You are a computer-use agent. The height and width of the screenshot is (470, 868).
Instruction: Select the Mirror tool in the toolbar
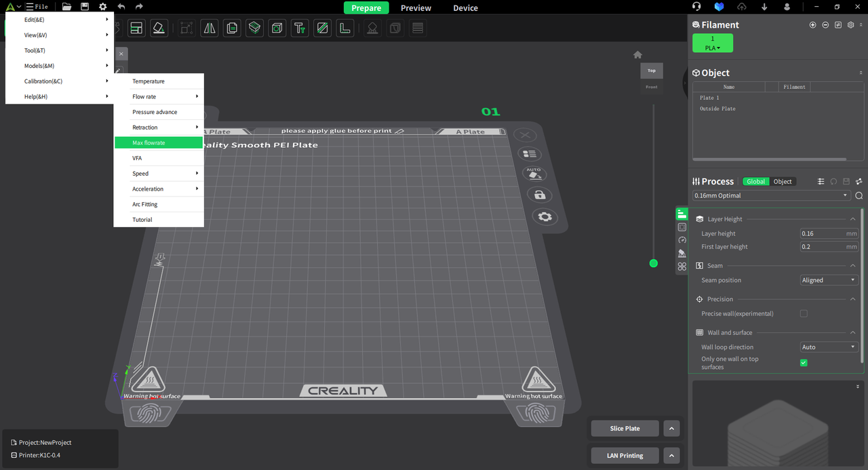pyautogui.click(x=209, y=28)
